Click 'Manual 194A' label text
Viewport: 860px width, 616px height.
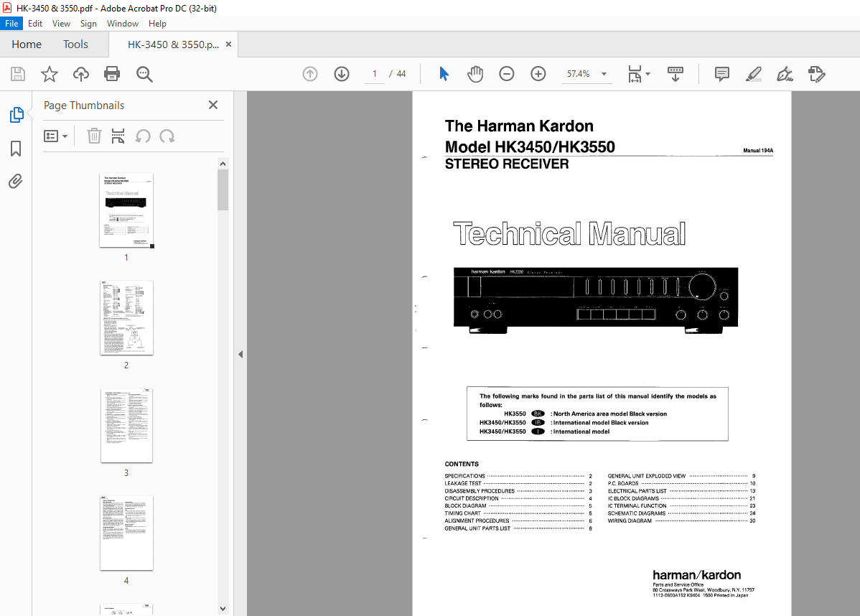(x=758, y=150)
